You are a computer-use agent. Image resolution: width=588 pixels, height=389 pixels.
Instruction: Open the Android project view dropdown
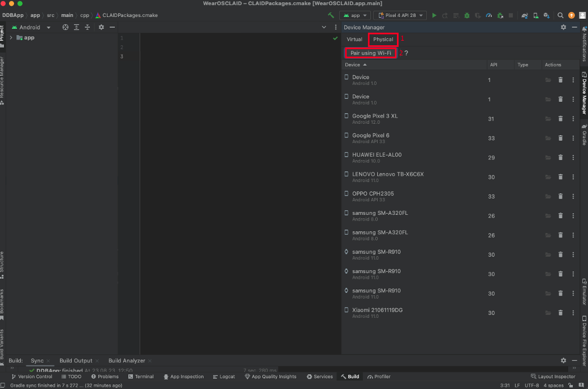pos(31,27)
